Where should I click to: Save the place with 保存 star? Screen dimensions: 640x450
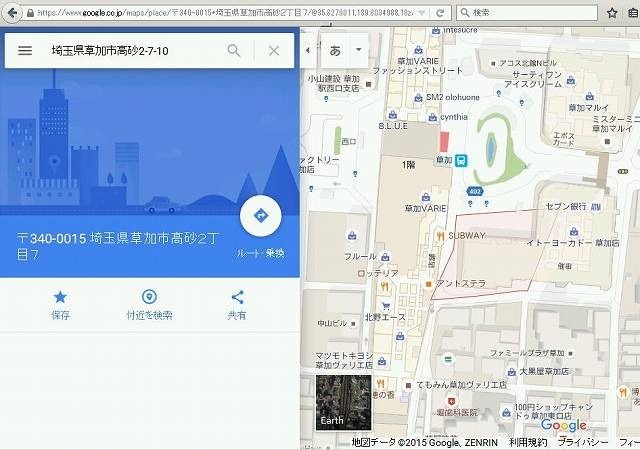60,304
